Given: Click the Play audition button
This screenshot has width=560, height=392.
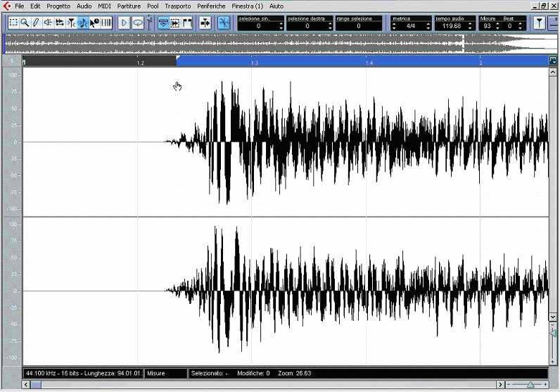Looking at the screenshot, I should [x=125, y=23].
